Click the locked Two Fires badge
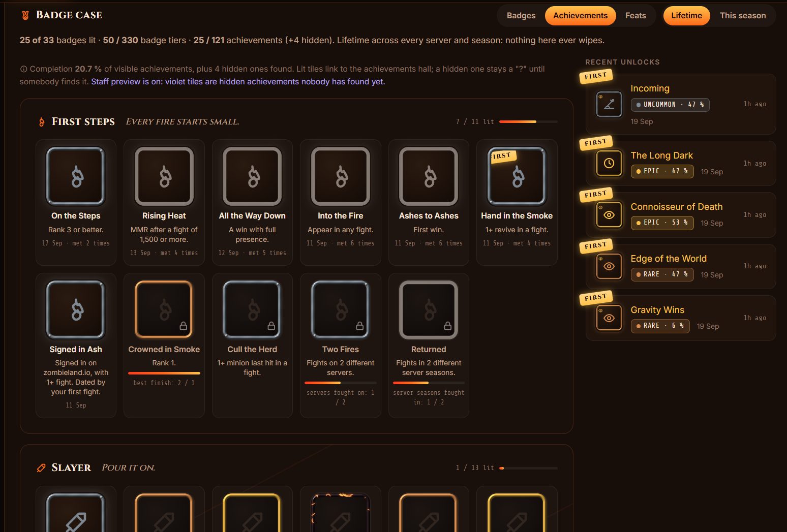Image resolution: width=787 pixels, height=532 pixels. (341, 309)
